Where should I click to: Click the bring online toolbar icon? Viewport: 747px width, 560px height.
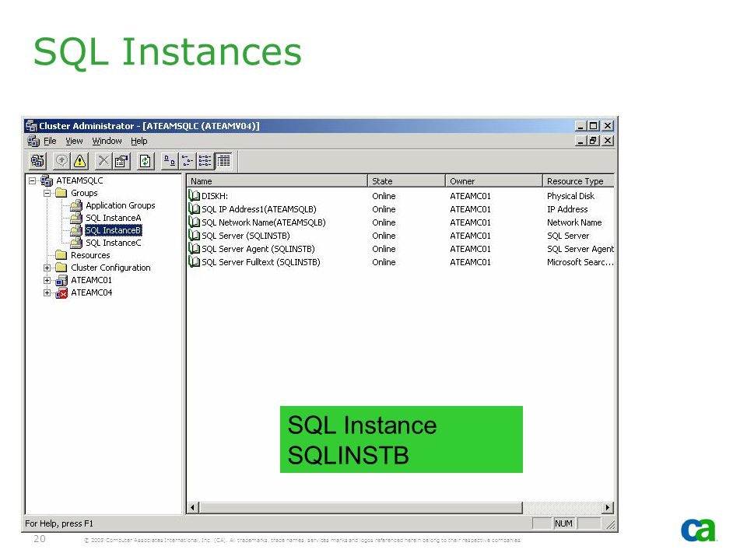(x=61, y=161)
